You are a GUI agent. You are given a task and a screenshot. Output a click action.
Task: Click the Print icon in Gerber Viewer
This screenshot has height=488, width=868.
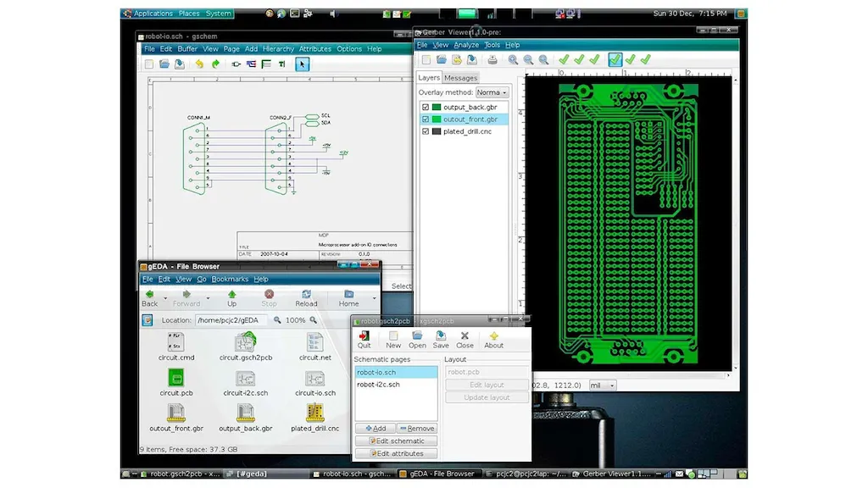492,60
